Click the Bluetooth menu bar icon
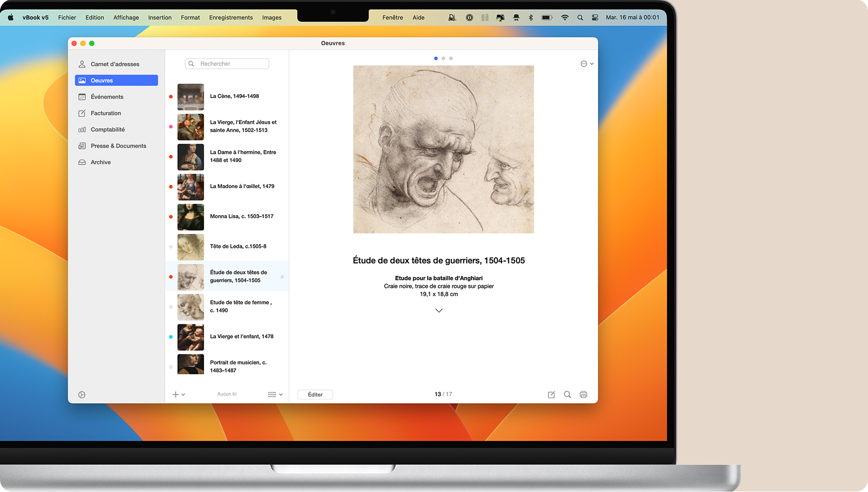This screenshot has height=492, width=868. (x=531, y=17)
